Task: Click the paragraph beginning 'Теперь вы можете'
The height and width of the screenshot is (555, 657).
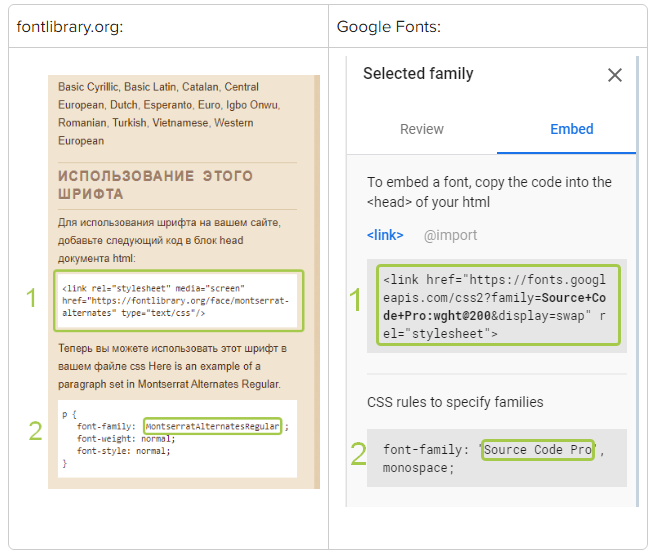Action: pos(172,366)
